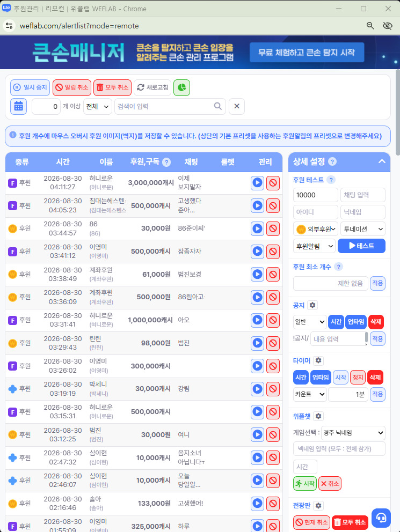Screen dimensions: 400x532
Task: Click 업타임 button in the 공지 section
Action: point(356,322)
